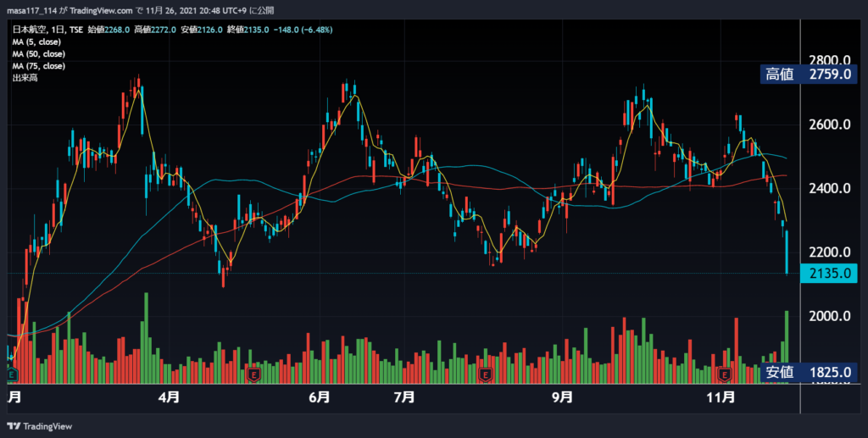Click the 2000.0 price axis label

pyautogui.click(x=830, y=316)
